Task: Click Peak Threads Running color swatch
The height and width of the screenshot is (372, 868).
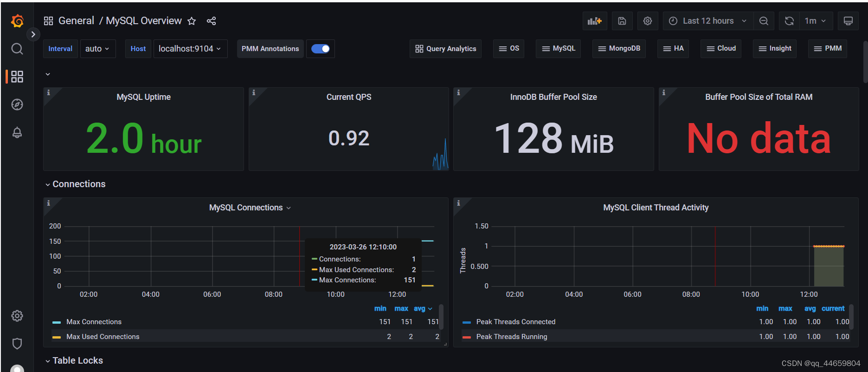Action: click(x=467, y=337)
